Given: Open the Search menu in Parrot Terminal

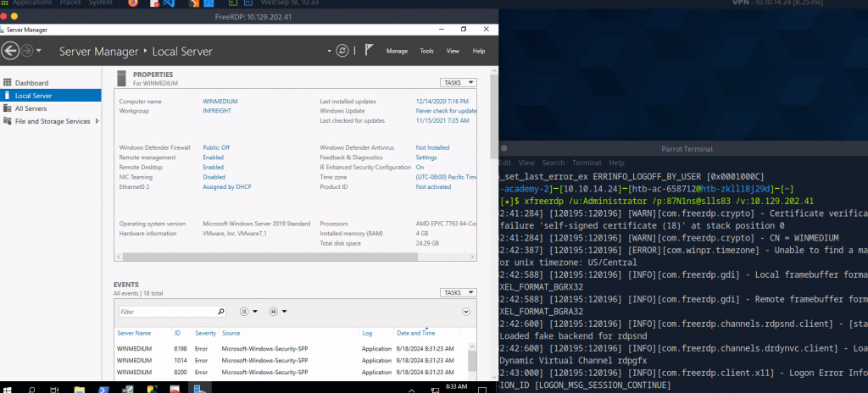Looking at the screenshot, I should pyautogui.click(x=553, y=163).
